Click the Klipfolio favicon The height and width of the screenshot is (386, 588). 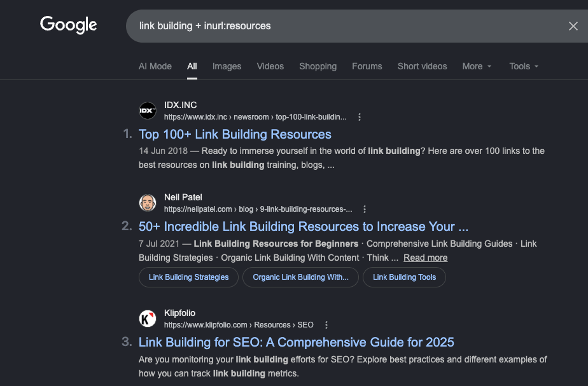pyautogui.click(x=148, y=319)
